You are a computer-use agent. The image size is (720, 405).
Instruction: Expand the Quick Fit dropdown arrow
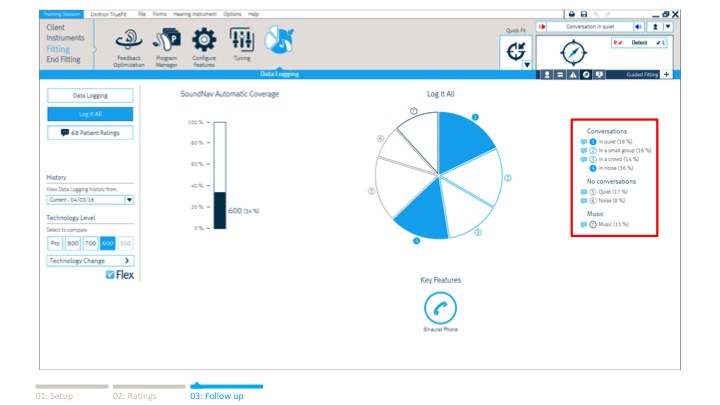pyautogui.click(x=527, y=65)
